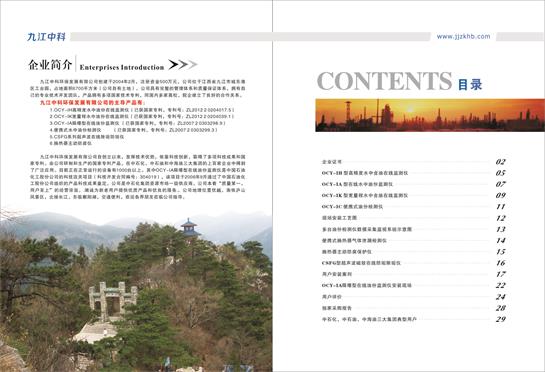Click the Enterprises Introduction English subtitle
Screen dimensions: 545x372
122,67
